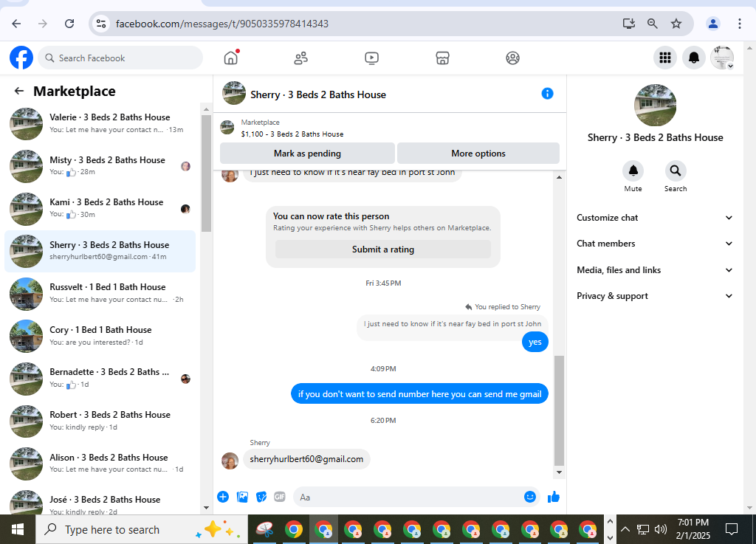Open conversation information blue icon
This screenshot has height=544, width=756.
547,94
